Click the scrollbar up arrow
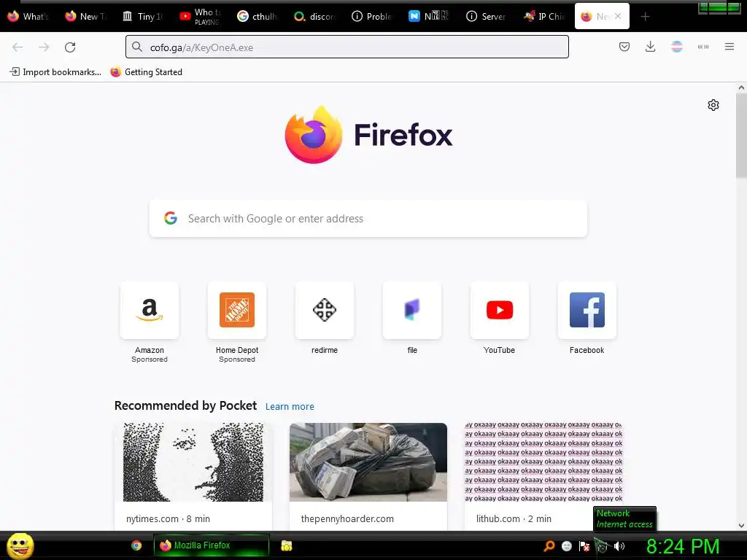The image size is (747, 560). [741, 87]
